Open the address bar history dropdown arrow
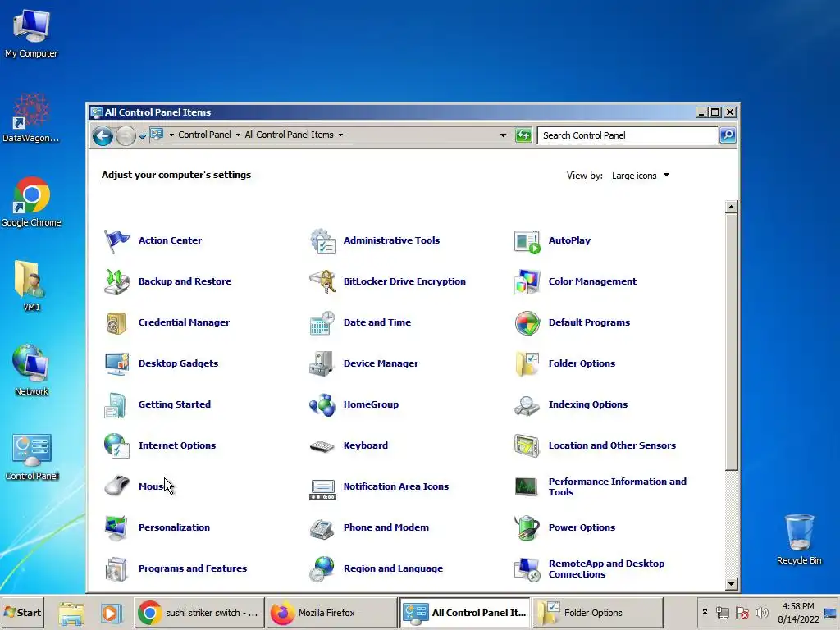 pos(503,135)
